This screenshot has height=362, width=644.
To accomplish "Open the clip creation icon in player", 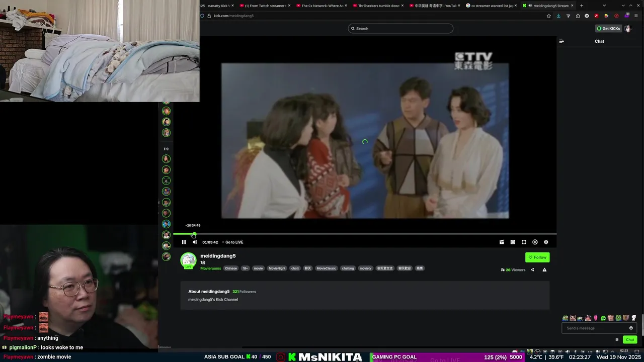I will point(502,242).
